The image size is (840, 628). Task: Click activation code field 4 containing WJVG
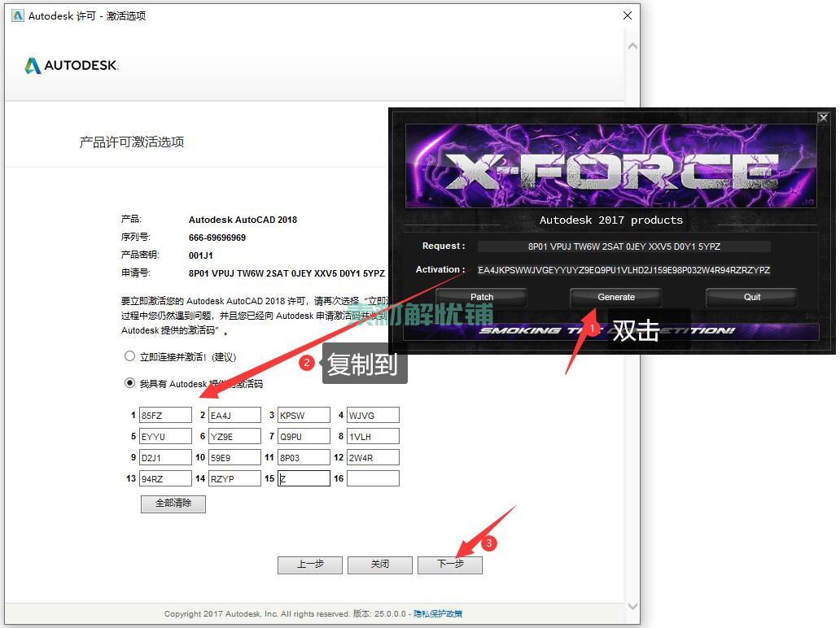373,415
